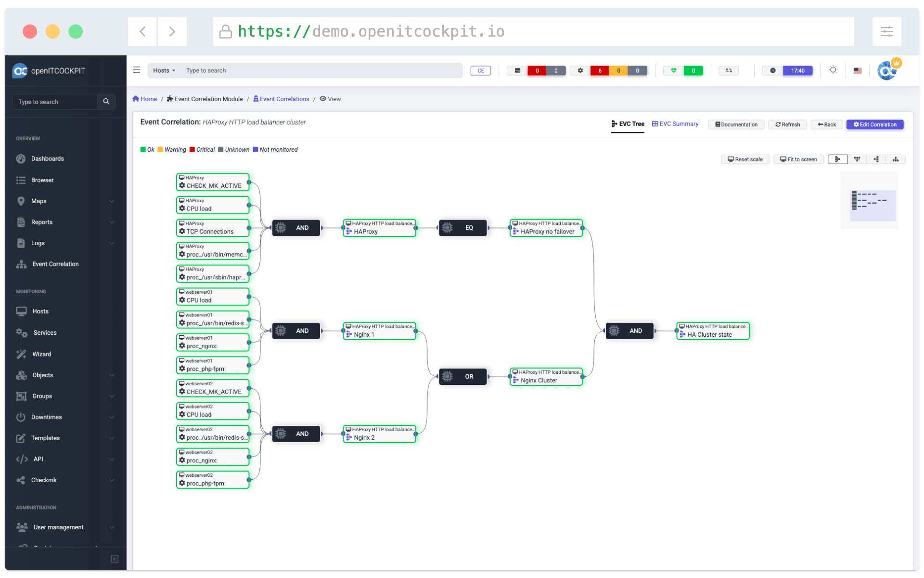Expand the Logs sidebar menu

(65, 243)
